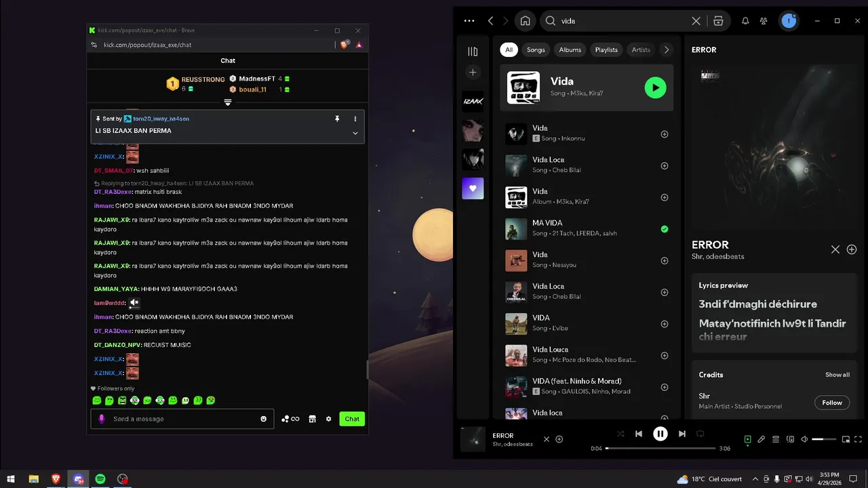Open IZAAX playlist thumbnail in sidebar

[x=473, y=102]
